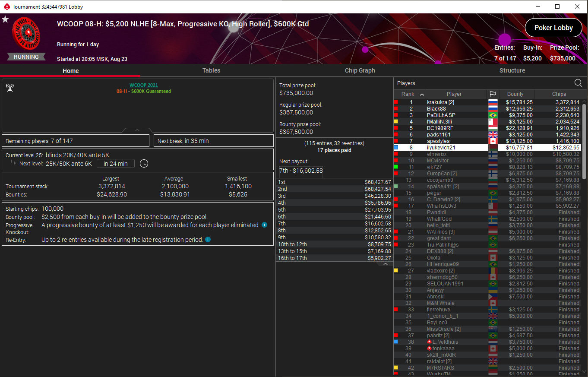Screen dimensions: 588x377
Task: Click light green tag beside spaise411
Action: click(396, 187)
